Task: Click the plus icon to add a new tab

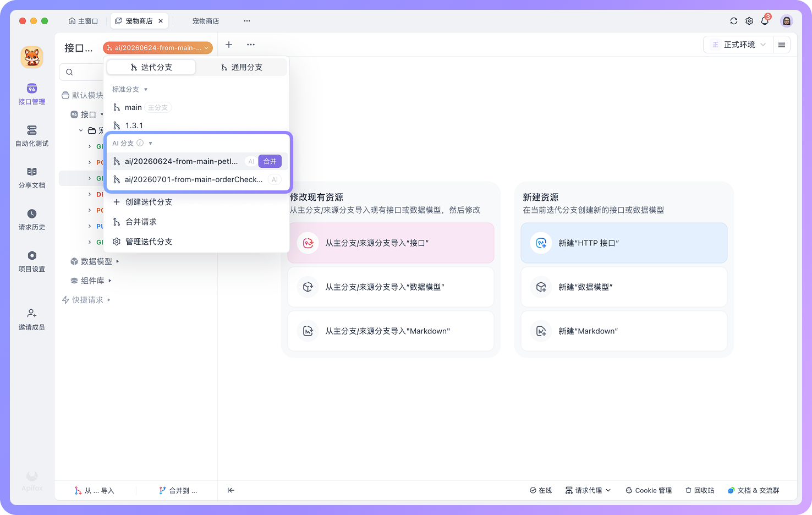Action: pos(229,45)
